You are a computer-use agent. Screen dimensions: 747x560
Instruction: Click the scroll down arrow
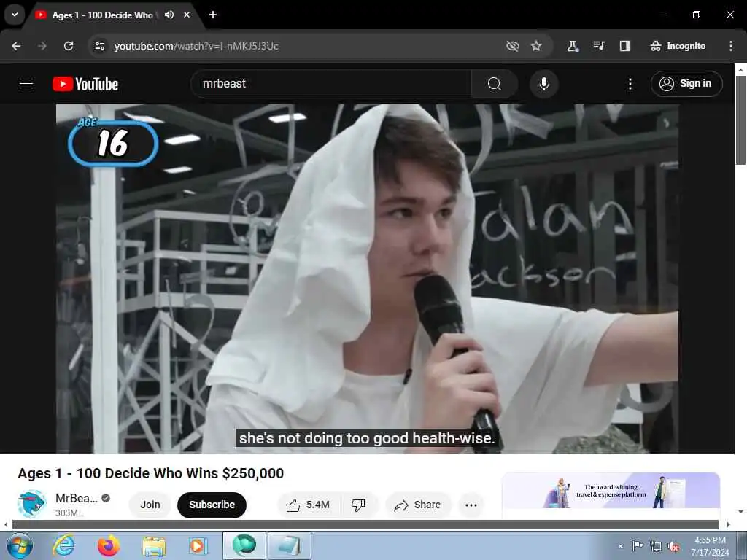click(x=740, y=511)
